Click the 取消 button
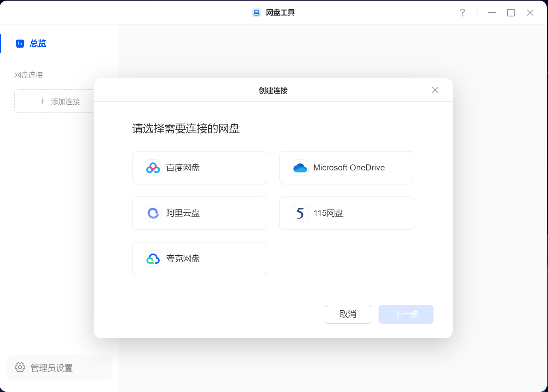 click(x=348, y=314)
